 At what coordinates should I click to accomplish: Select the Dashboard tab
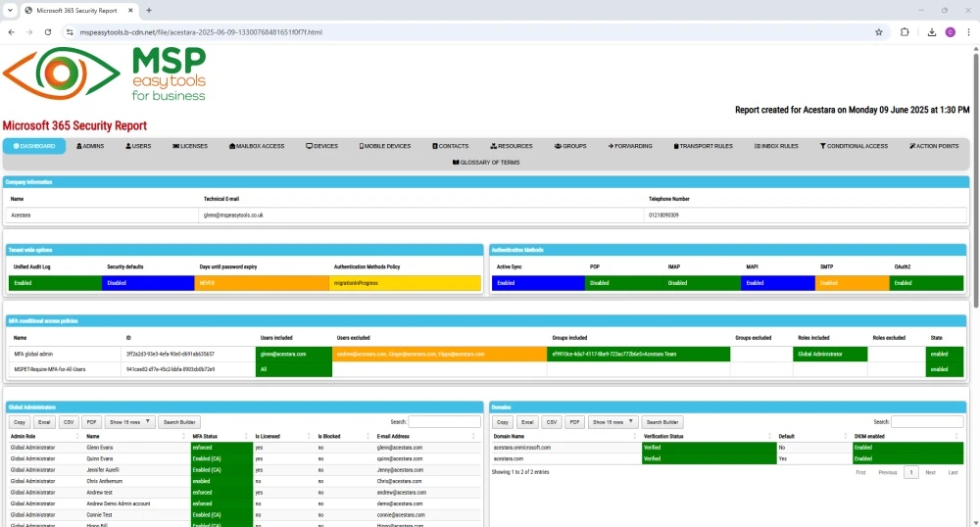tap(34, 146)
